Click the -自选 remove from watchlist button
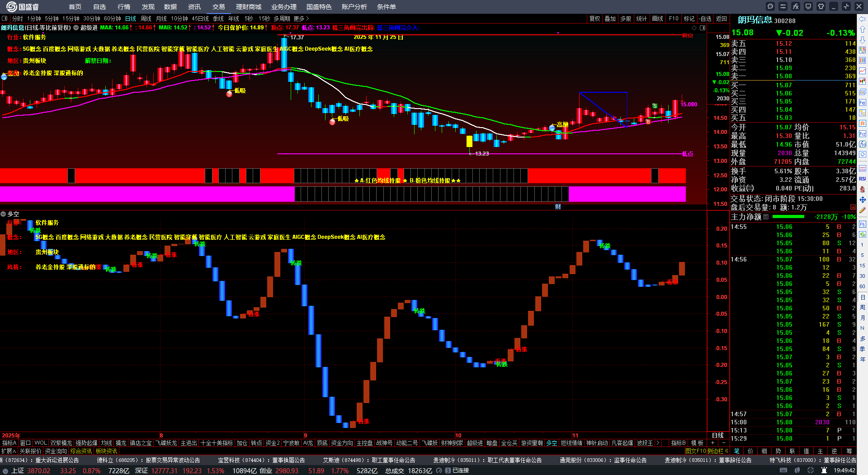 (705, 19)
